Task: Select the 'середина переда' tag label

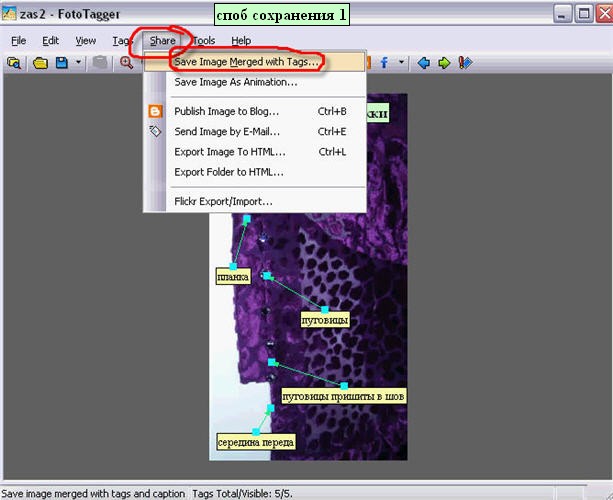Action: tap(256, 442)
